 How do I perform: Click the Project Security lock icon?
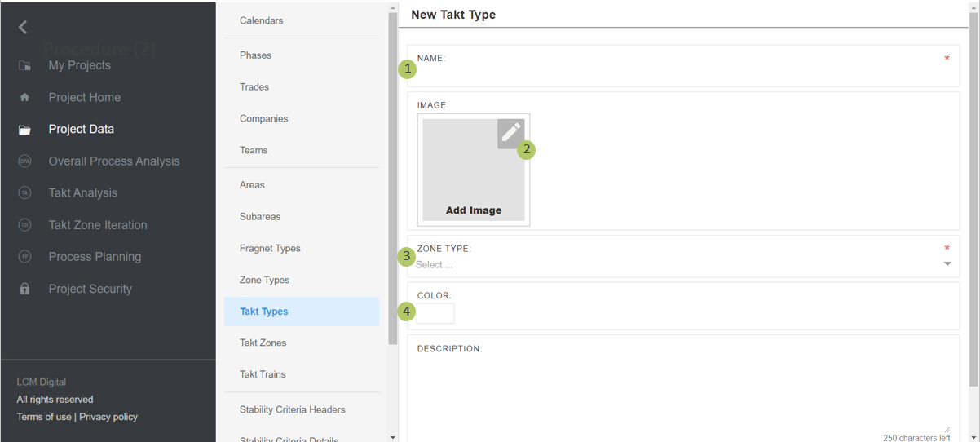tap(24, 289)
